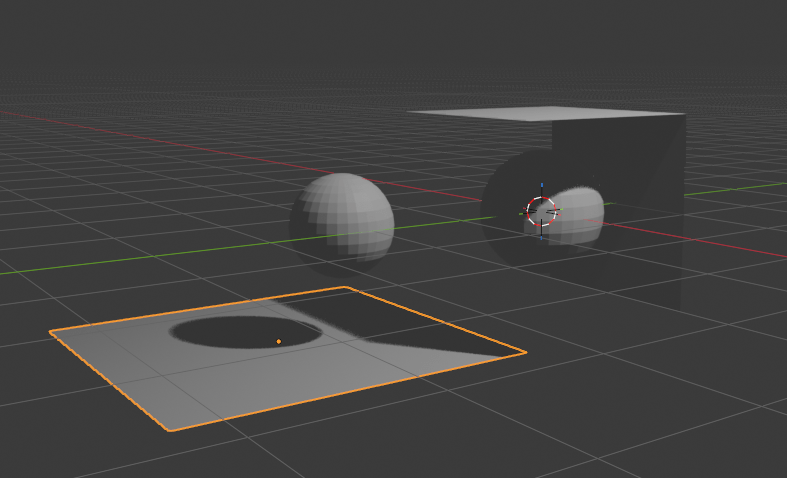This screenshot has width=787, height=478.
Task: Click the red-white 3D cursor
Action: 542,211
